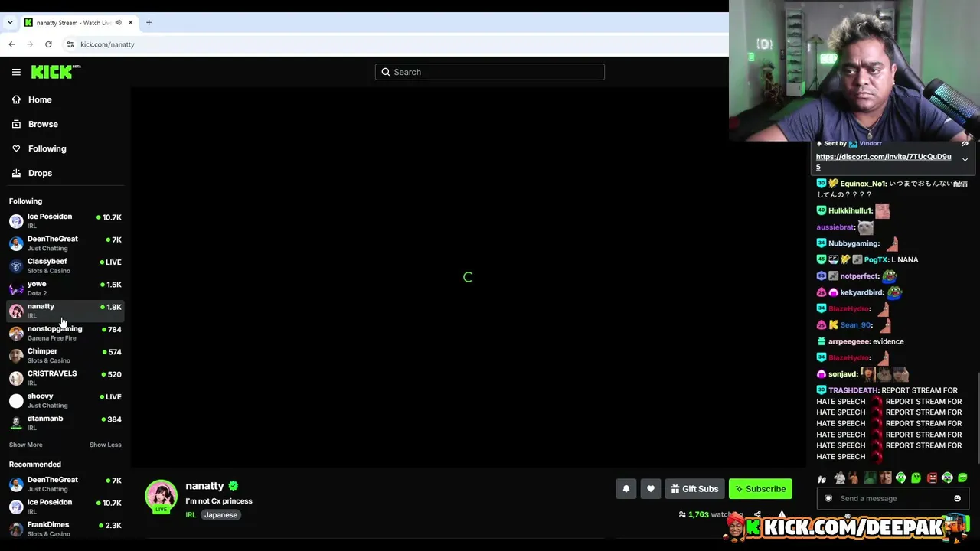
Task: Open the tab search dropdown
Action: click(x=10, y=23)
